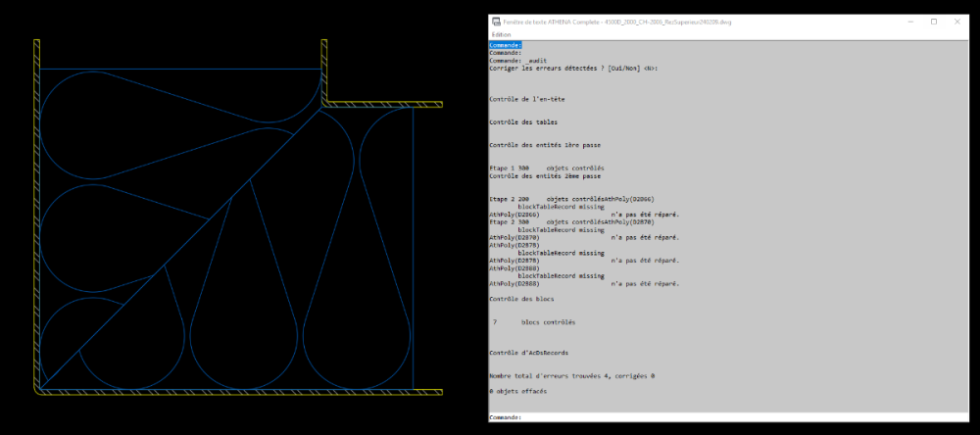980x435 pixels.
Task: Select the yellow hatched left vertical wall
Action: tap(37, 213)
